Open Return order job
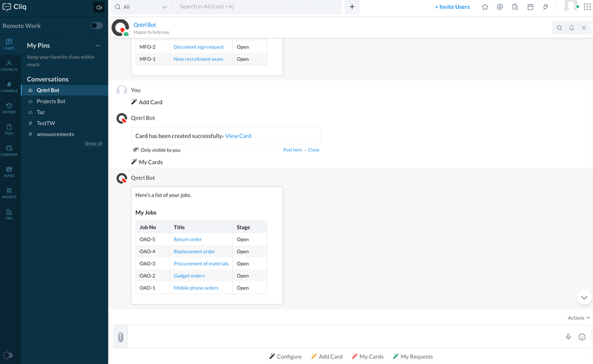Viewport: 593px width, 364px height. pyautogui.click(x=188, y=239)
